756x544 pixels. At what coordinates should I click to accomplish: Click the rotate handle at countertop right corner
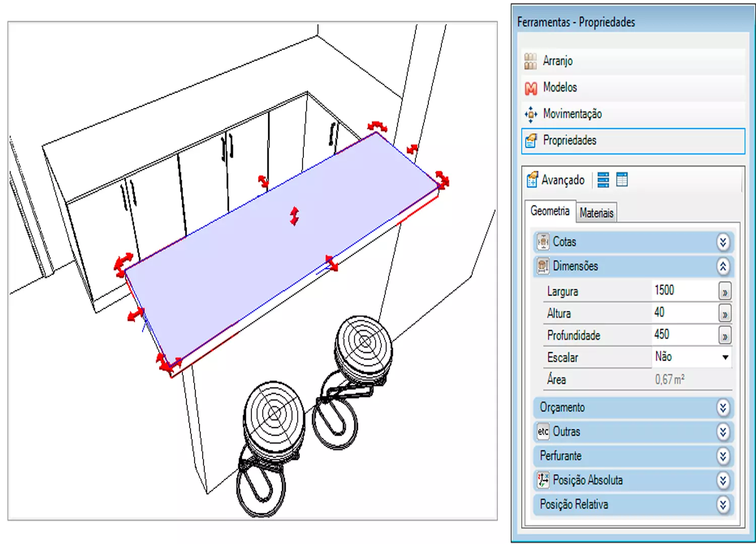pyautogui.click(x=443, y=179)
